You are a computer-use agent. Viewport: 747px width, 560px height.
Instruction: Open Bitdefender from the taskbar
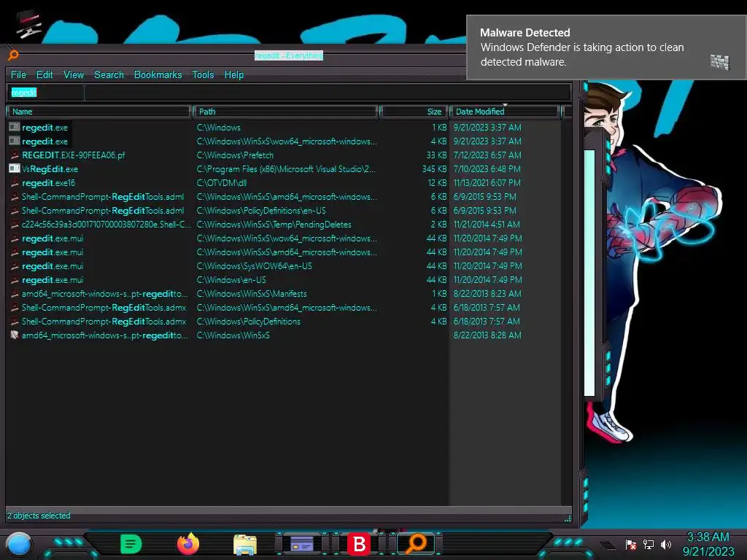(x=359, y=544)
